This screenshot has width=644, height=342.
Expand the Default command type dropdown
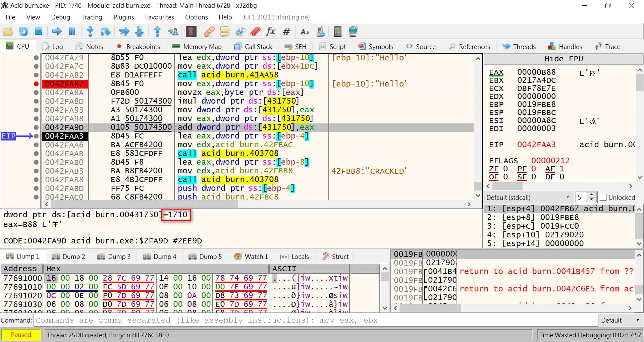point(620,320)
